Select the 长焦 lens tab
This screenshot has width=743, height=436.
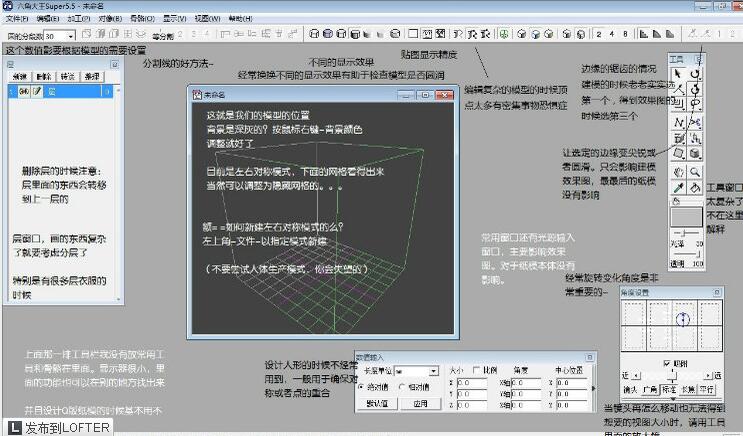click(x=688, y=390)
